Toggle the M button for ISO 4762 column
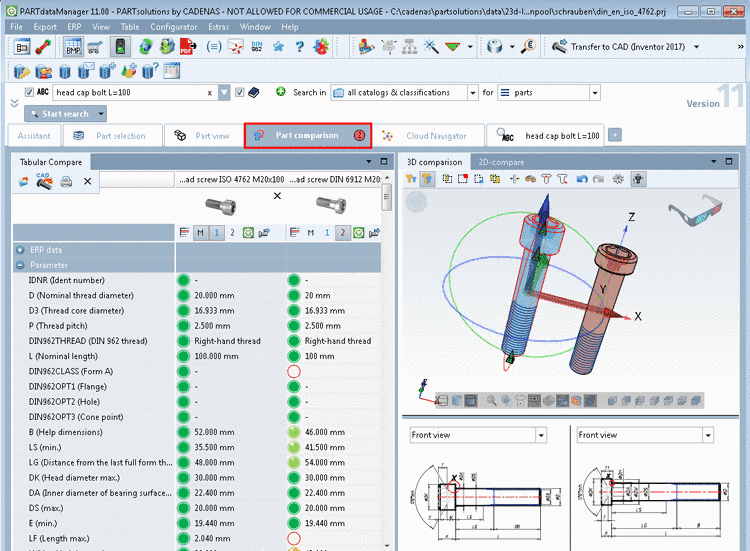750x551 pixels. tap(200, 232)
